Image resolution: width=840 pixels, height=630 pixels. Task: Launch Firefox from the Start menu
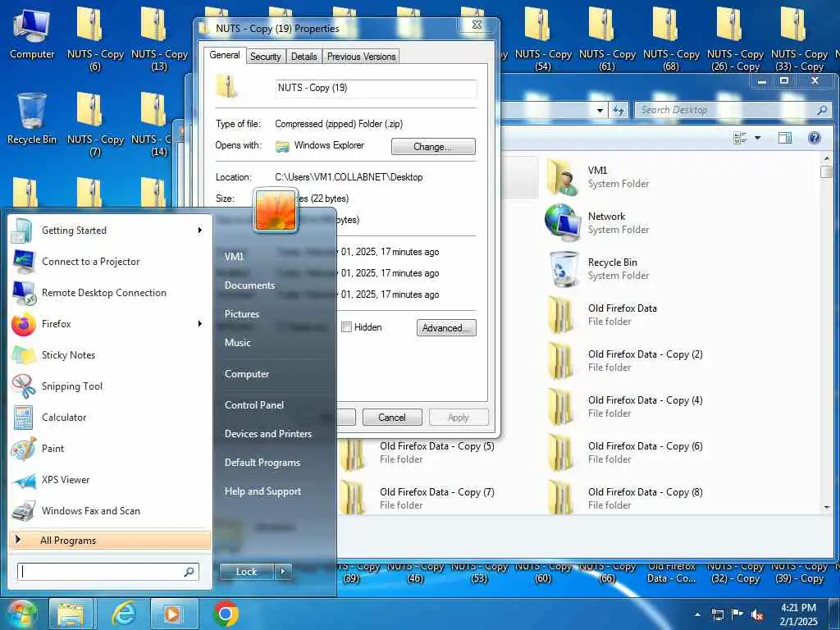(x=109, y=324)
